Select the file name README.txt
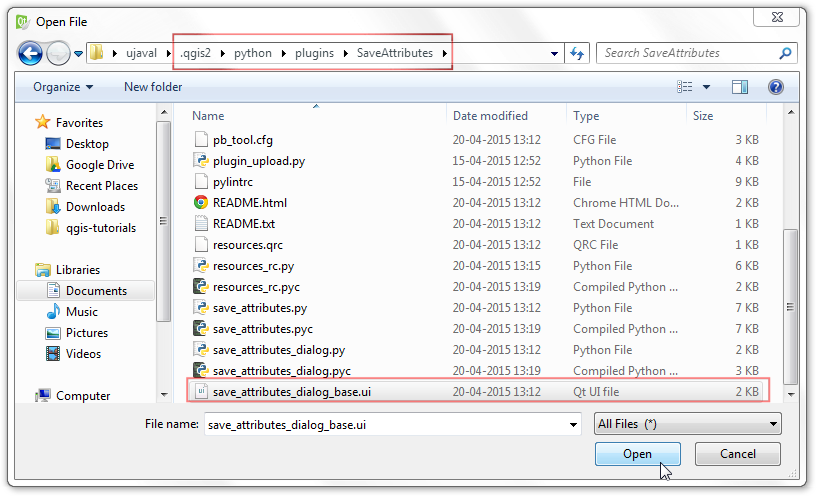This screenshot has width=817, height=496. click(x=244, y=224)
